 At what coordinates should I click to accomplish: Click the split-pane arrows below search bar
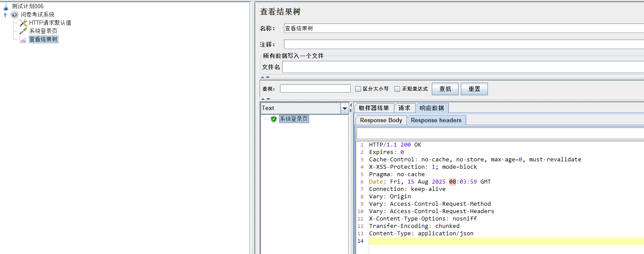tap(265, 99)
